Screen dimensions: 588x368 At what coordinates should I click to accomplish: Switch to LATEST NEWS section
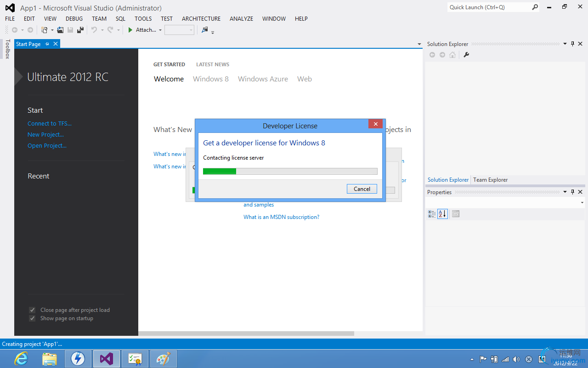point(213,64)
